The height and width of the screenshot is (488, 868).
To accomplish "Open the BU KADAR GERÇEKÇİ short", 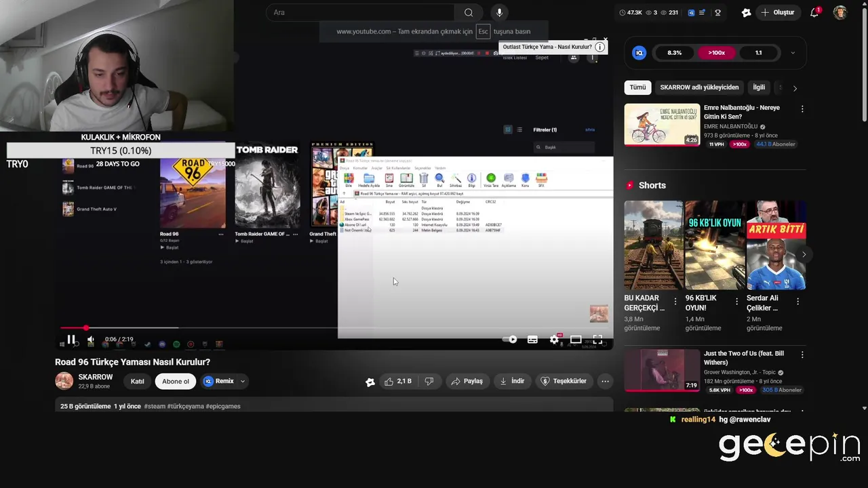I will 653,245.
